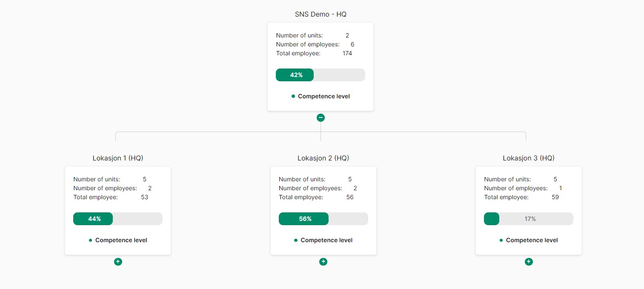644x289 pixels.
Task: Click the 17% competence progress bar
Action: coord(529,219)
